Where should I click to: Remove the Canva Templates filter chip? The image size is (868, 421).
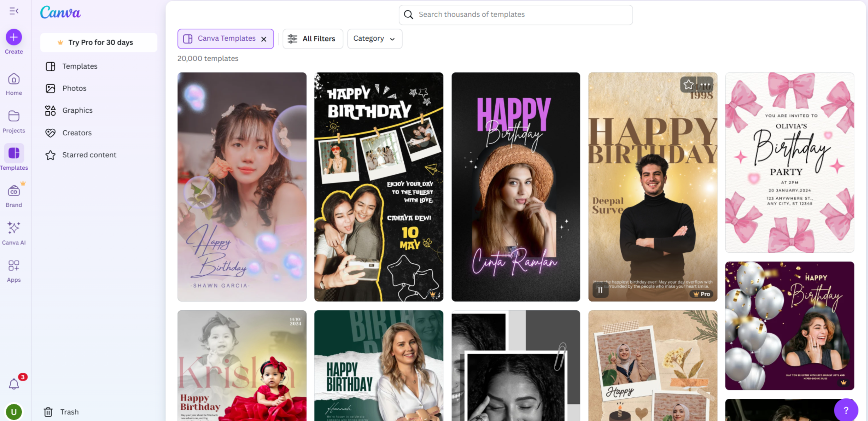click(x=263, y=39)
